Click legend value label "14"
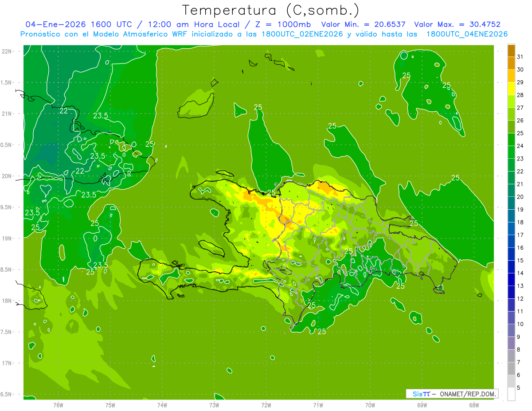The height and width of the screenshot is (411, 532). tap(521, 273)
